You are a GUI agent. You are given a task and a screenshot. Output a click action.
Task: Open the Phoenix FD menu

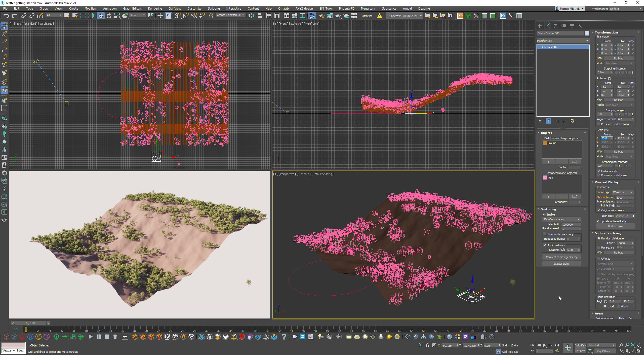tap(346, 9)
